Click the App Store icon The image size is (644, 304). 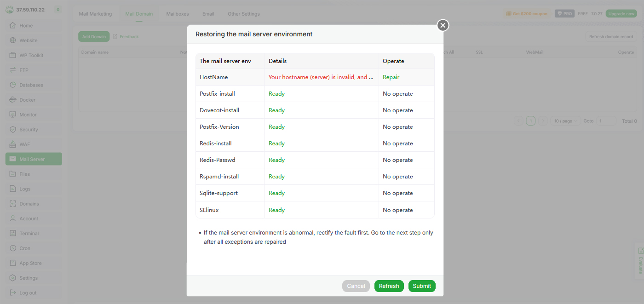[x=13, y=263]
